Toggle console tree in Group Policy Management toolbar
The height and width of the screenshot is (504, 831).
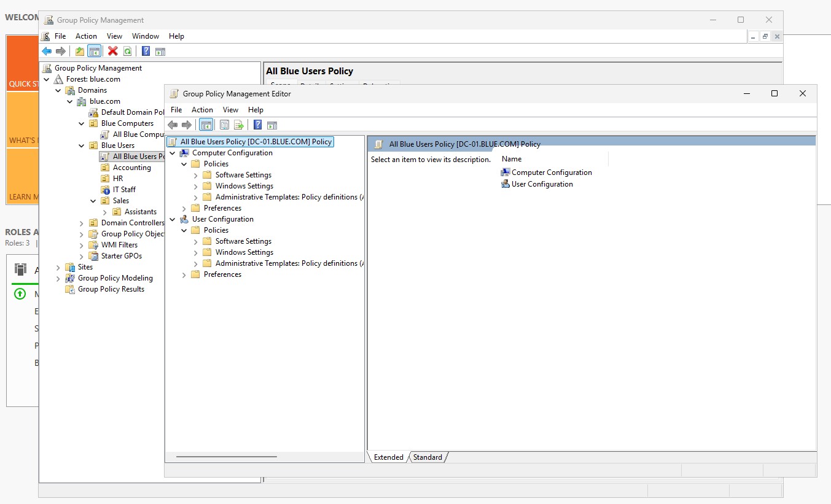coord(94,51)
